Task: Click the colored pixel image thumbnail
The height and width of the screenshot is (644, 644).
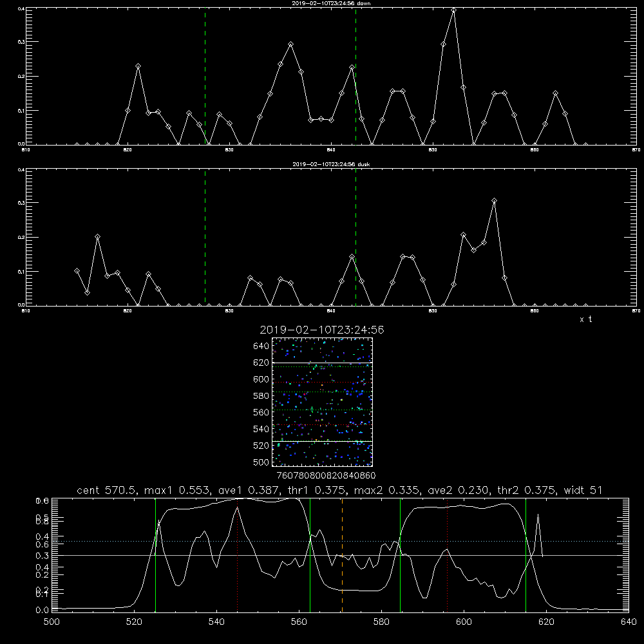Action: [x=322, y=402]
